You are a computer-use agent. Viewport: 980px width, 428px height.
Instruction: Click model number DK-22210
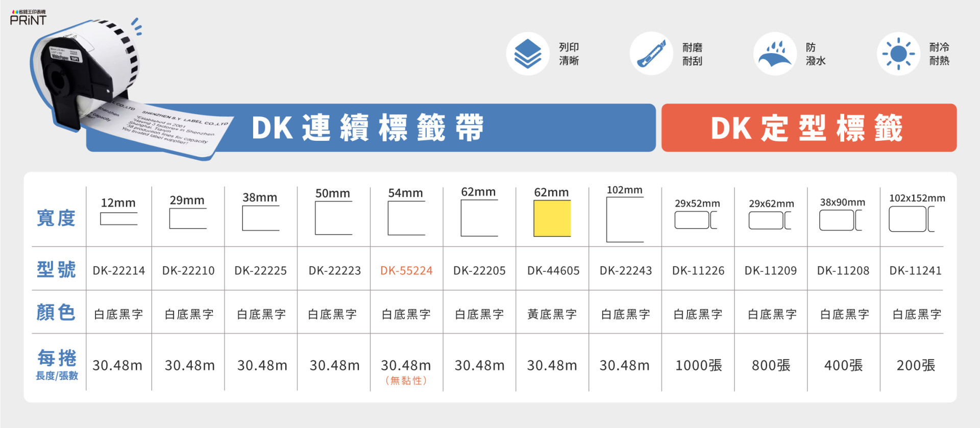coord(188,270)
